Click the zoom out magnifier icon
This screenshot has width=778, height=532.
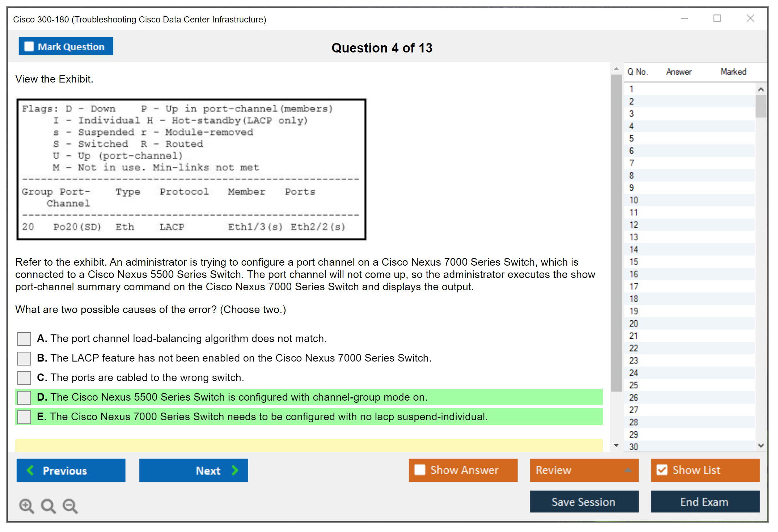click(70, 506)
